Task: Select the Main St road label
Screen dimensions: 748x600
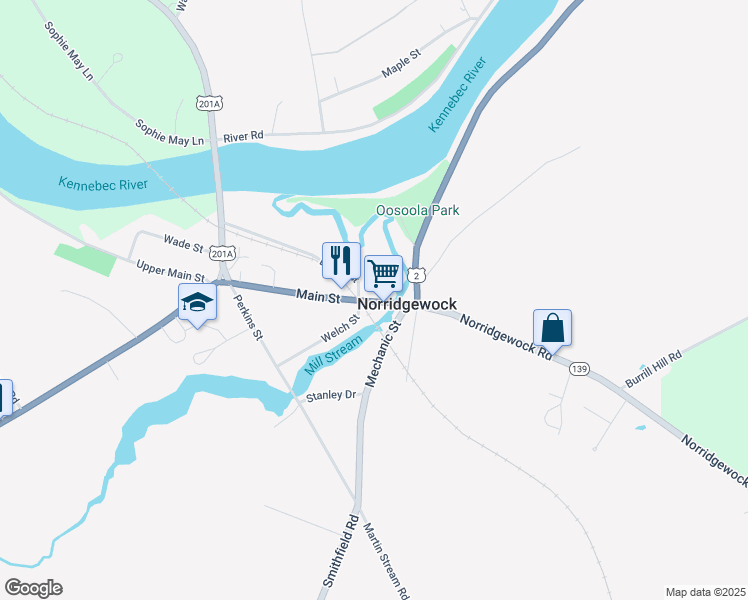Action: click(318, 296)
